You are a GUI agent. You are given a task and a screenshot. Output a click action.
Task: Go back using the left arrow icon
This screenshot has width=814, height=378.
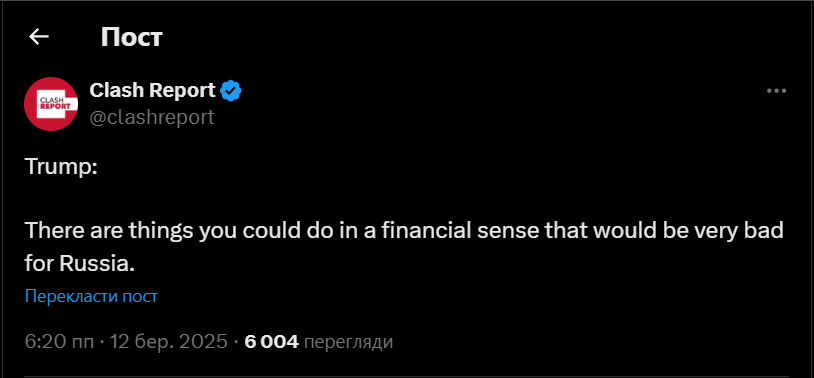(x=38, y=36)
